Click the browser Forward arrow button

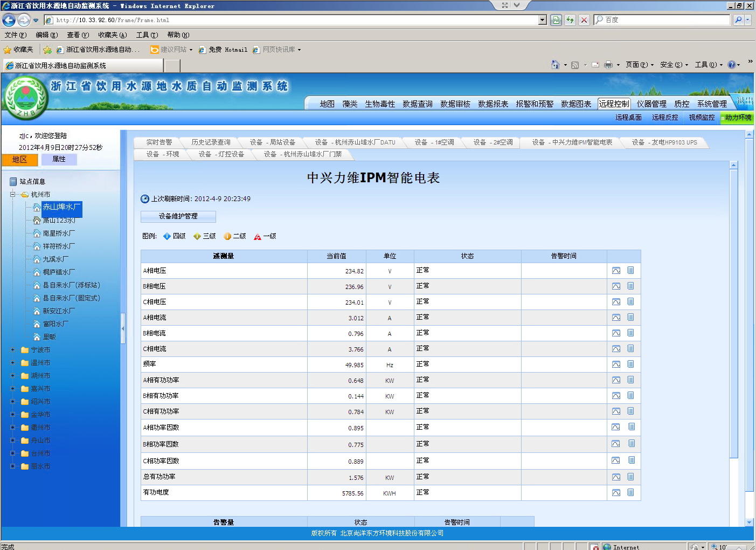24,20
